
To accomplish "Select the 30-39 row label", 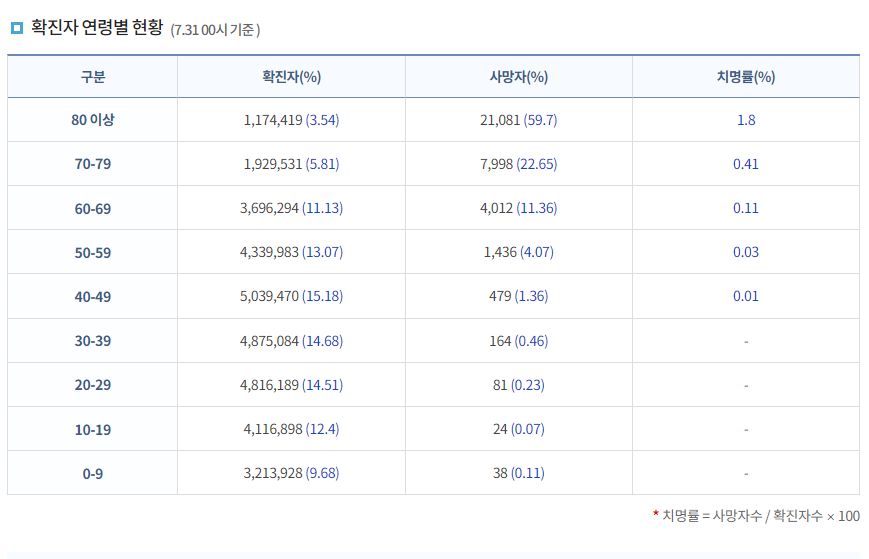I will tap(93, 341).
